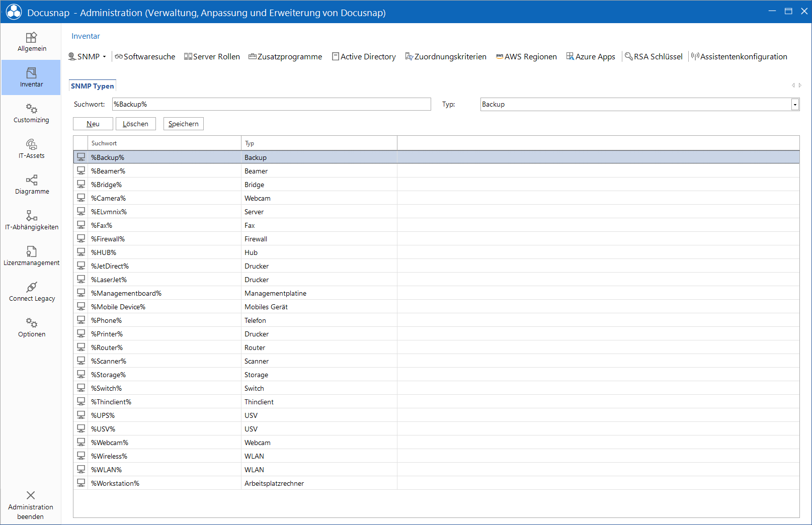Click the device icon of %Switch% row
This screenshot has width=812, height=525.
point(81,388)
